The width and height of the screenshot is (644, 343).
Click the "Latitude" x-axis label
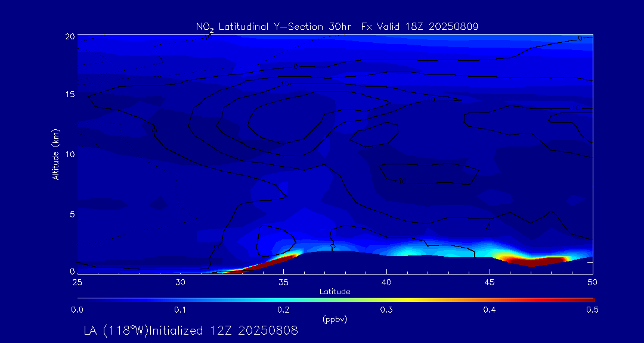click(335, 292)
